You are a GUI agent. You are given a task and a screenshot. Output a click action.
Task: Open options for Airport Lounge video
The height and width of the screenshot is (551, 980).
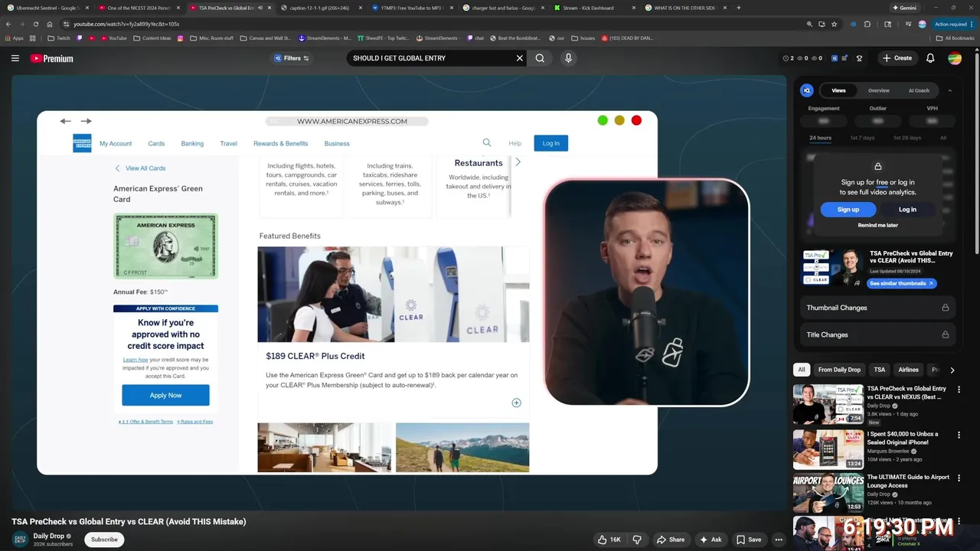pos(959,478)
